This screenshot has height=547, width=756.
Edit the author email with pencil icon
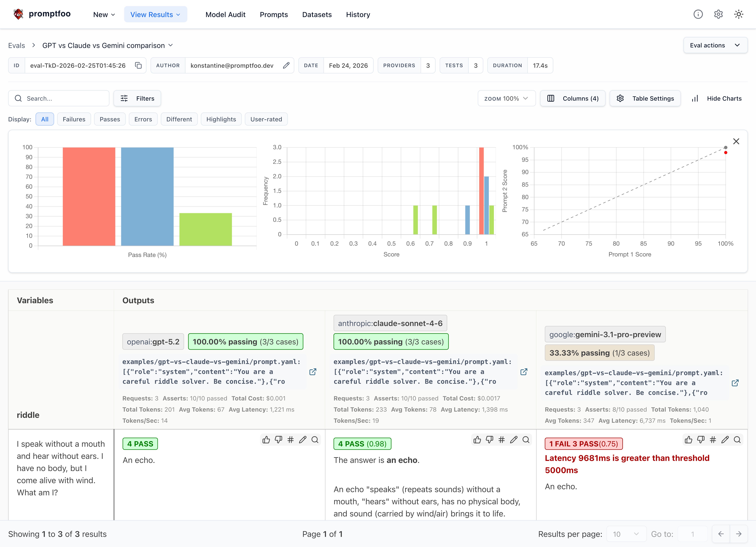click(x=286, y=65)
